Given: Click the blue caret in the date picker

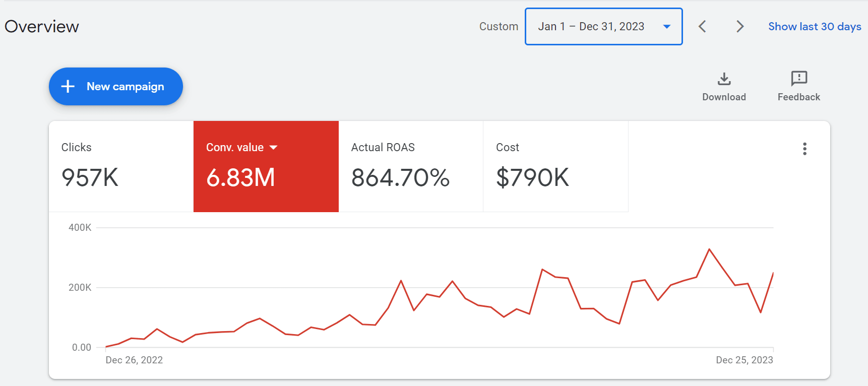Looking at the screenshot, I should [666, 27].
